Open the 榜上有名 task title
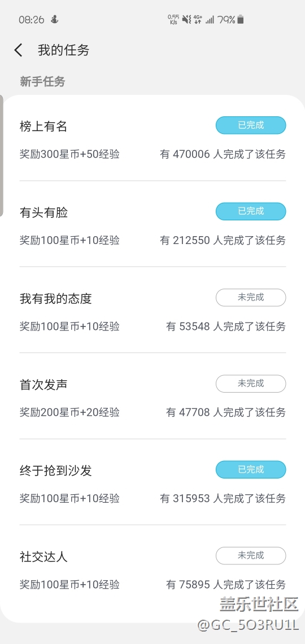305x644 pixels. tap(43, 127)
